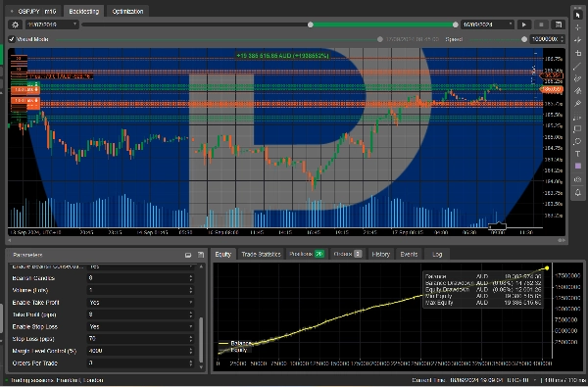This screenshot has width=588, height=387.
Task: Select the cursor pointer tool
Action: pos(578,15)
